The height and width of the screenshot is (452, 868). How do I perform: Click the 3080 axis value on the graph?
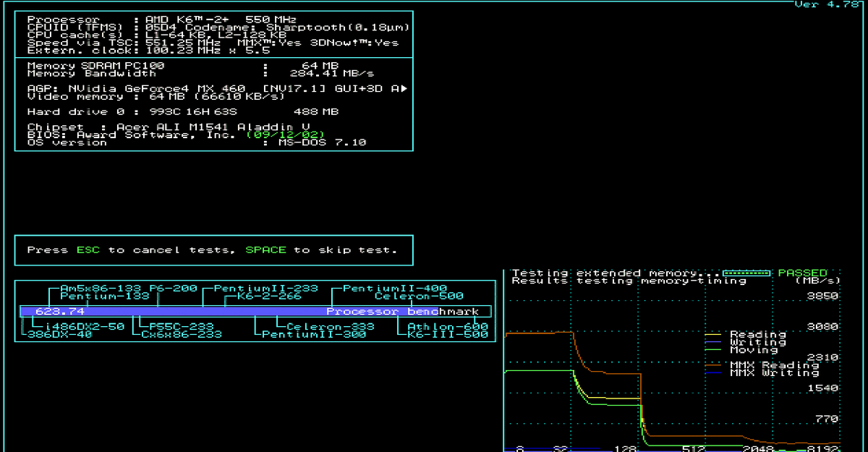[x=823, y=326]
